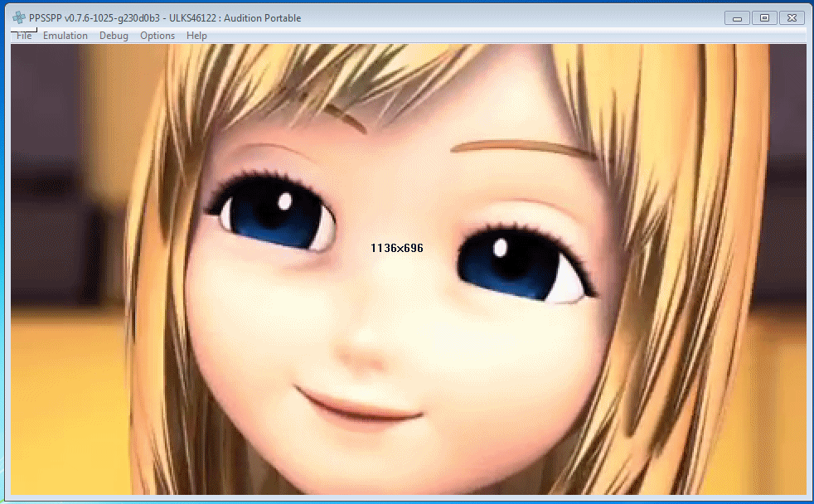Open the Debug menu
The width and height of the screenshot is (814, 504).
(114, 36)
